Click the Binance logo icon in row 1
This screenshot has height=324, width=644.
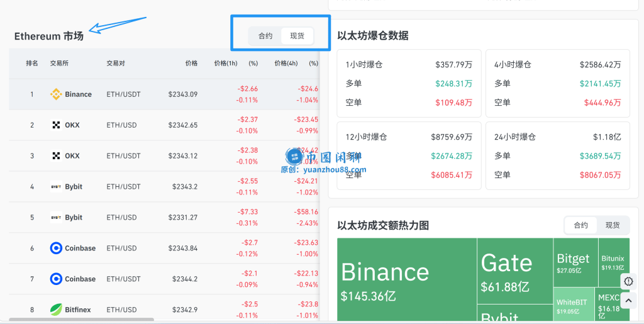56,94
